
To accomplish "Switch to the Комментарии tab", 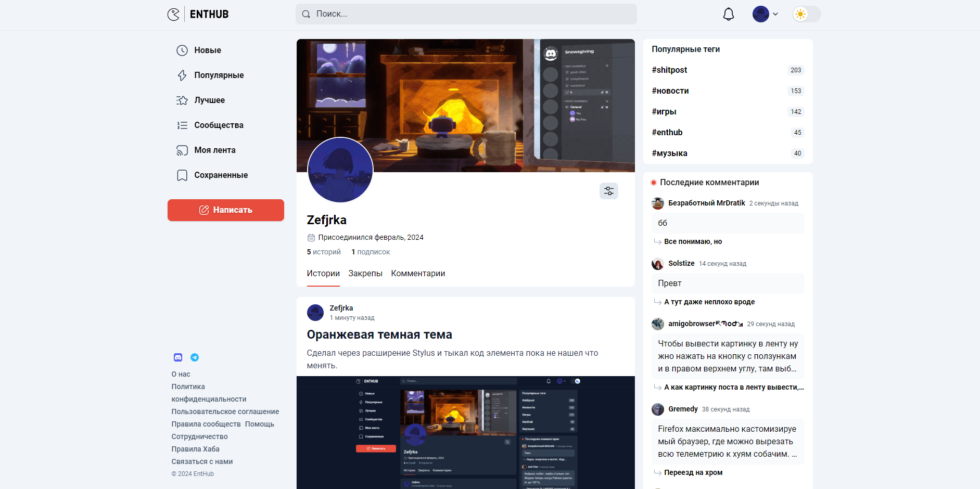I will point(418,274).
